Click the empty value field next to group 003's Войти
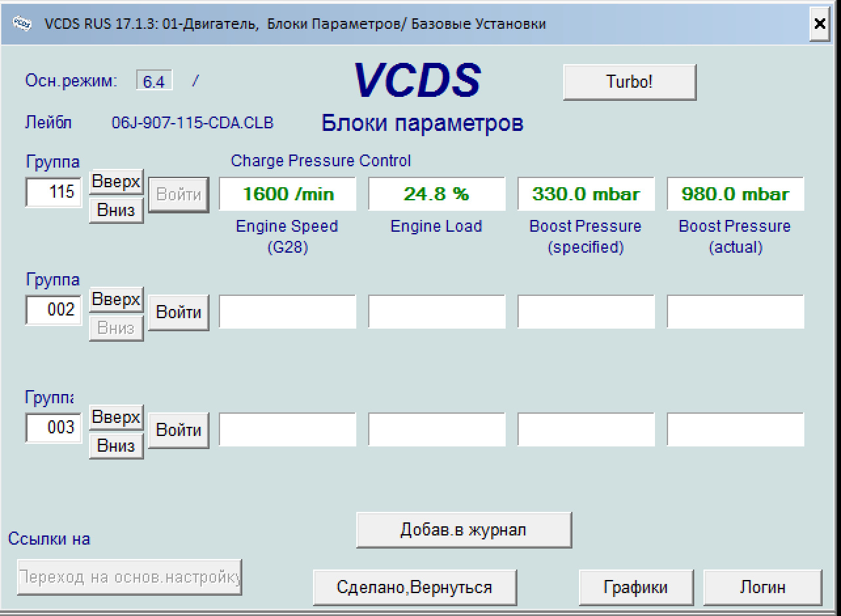 288,429
